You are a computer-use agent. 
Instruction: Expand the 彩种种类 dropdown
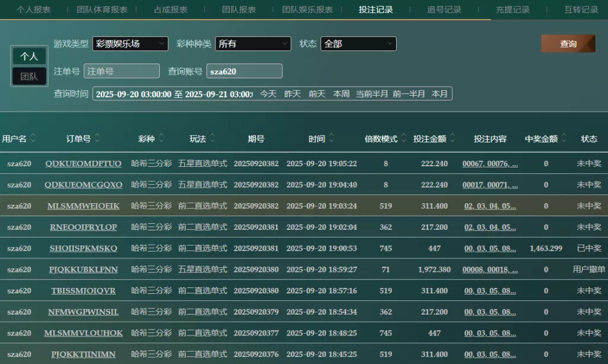point(253,44)
